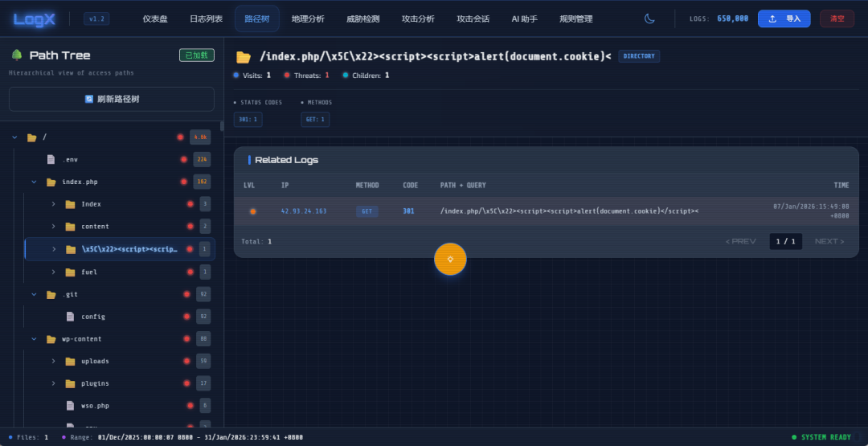This screenshot has width=868, height=446.
Task: Open the 规则管理 tab
Action: (575, 18)
